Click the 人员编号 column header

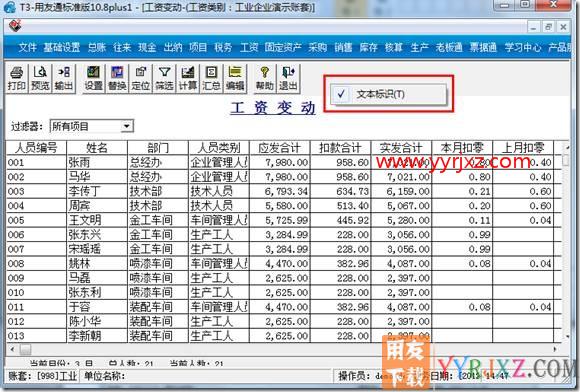[36, 148]
